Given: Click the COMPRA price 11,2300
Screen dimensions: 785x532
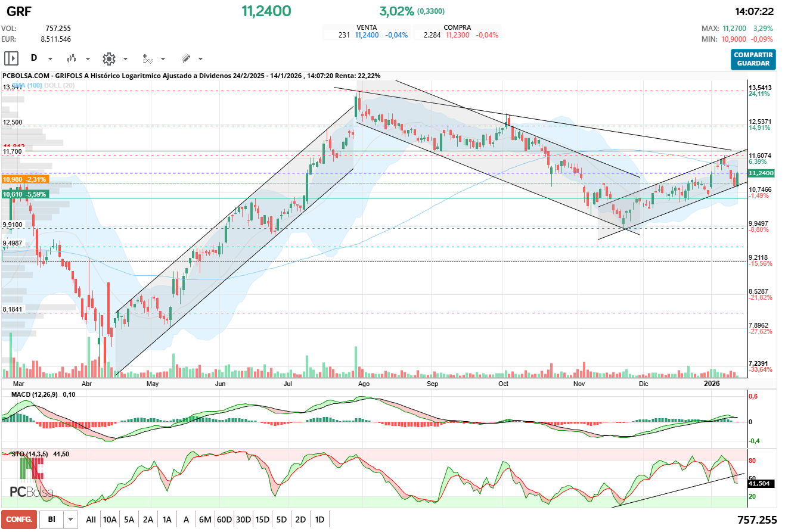Looking at the screenshot, I should pos(458,35).
